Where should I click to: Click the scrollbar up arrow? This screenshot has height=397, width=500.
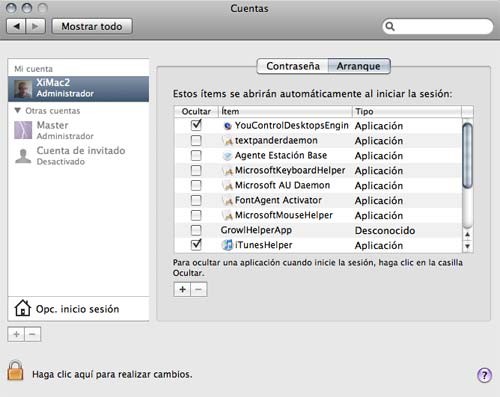[467, 235]
